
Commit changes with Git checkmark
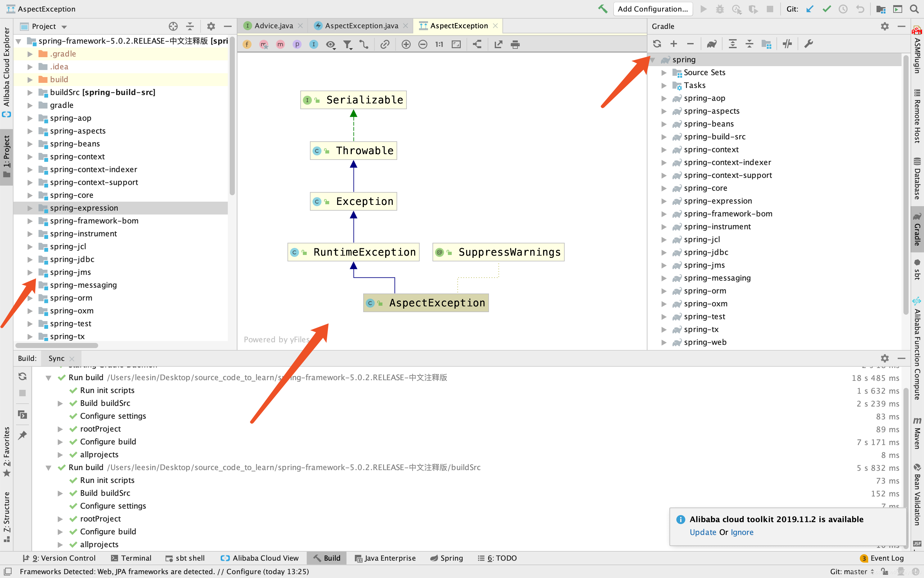coord(827,9)
